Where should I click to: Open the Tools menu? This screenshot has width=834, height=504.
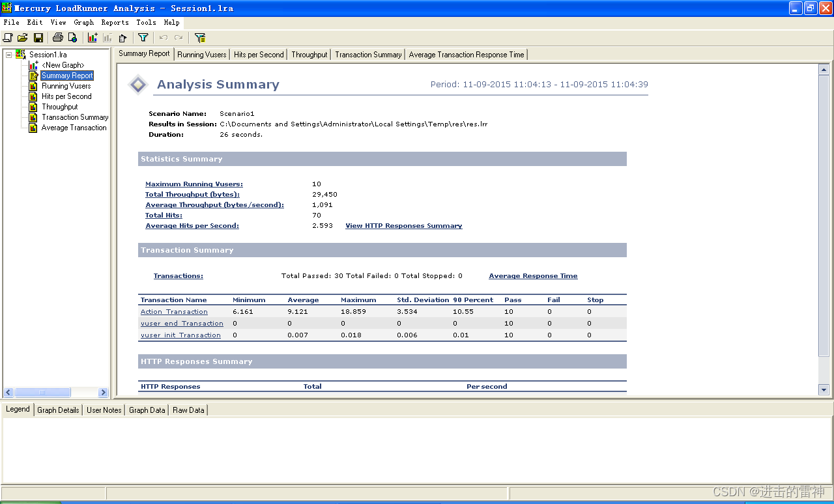click(x=146, y=22)
